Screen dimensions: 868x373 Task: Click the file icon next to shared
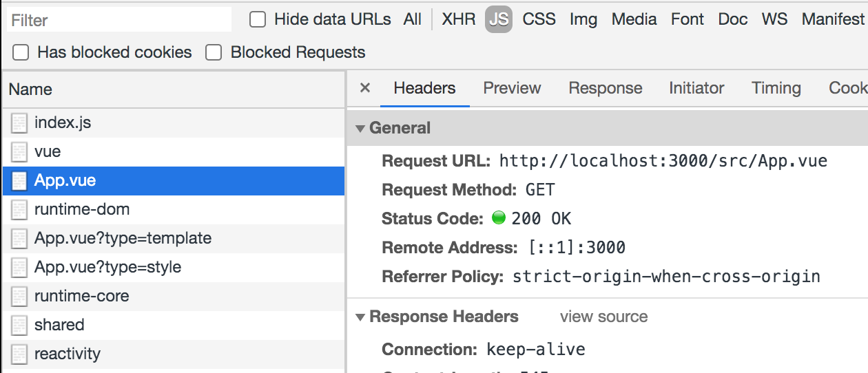tap(20, 326)
